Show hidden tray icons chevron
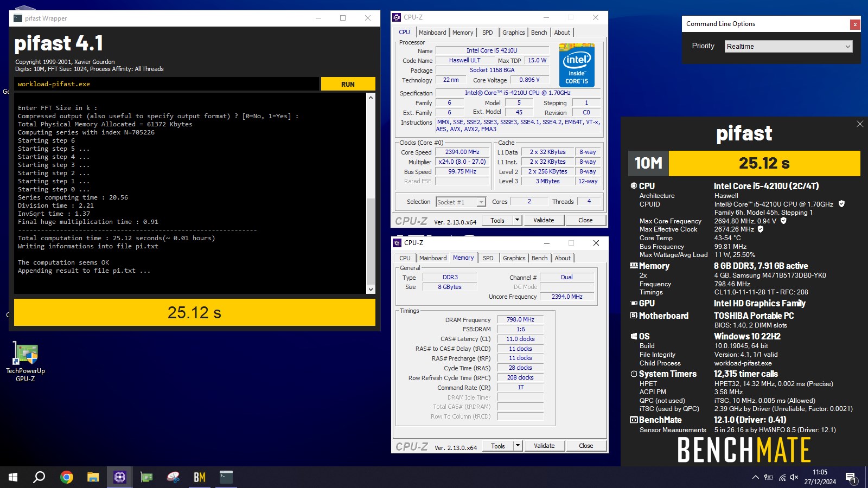This screenshot has height=488, width=868. [x=755, y=477]
